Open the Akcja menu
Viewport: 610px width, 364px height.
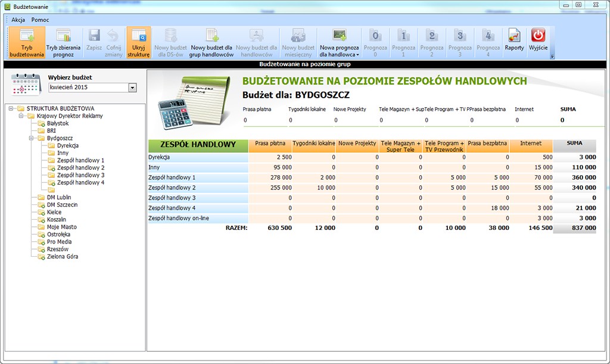point(18,20)
